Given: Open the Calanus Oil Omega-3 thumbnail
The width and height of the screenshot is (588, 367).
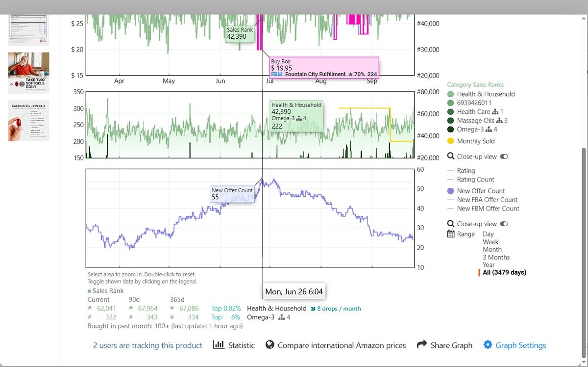Looking at the screenshot, I should click(28, 121).
